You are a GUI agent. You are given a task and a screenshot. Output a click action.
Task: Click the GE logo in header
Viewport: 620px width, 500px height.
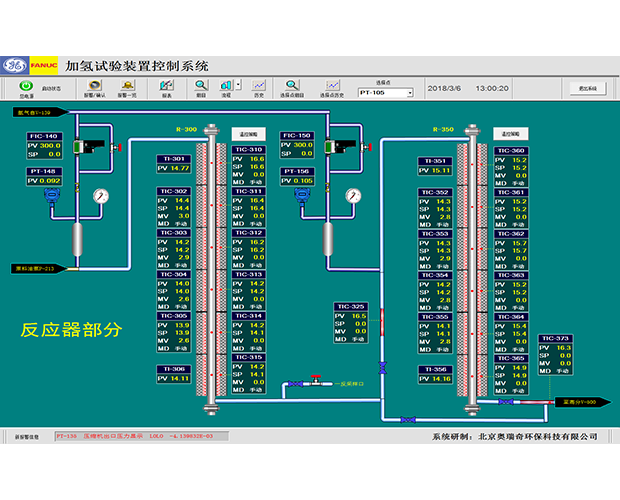click(x=15, y=65)
